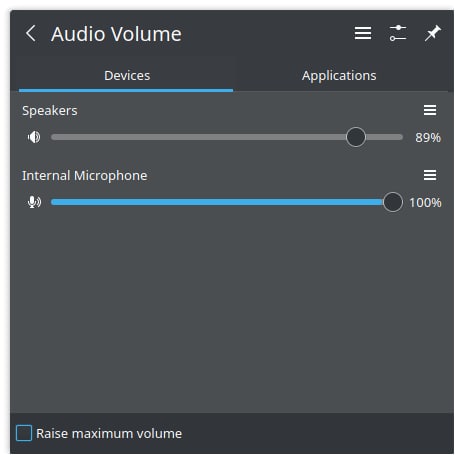This screenshot has width=455, height=455.
Task: Select the Devices tab
Action: pyautogui.click(x=126, y=76)
